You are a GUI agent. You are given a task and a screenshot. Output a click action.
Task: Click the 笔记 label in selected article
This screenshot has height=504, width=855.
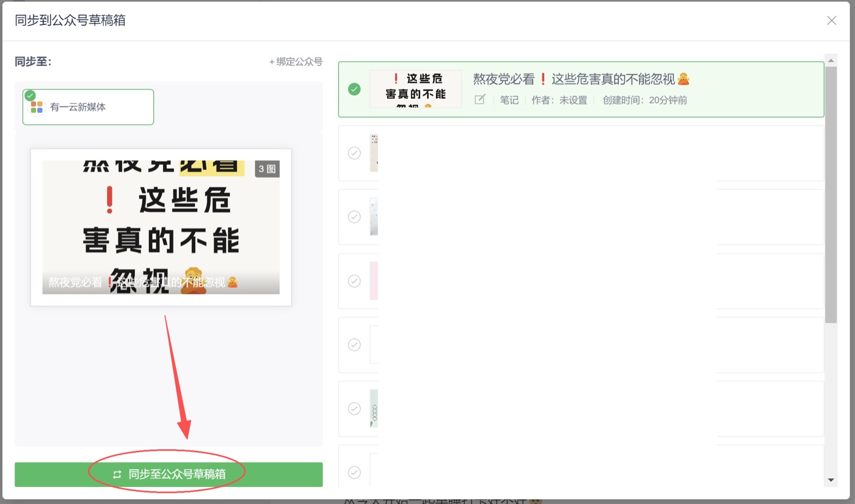[x=509, y=100]
